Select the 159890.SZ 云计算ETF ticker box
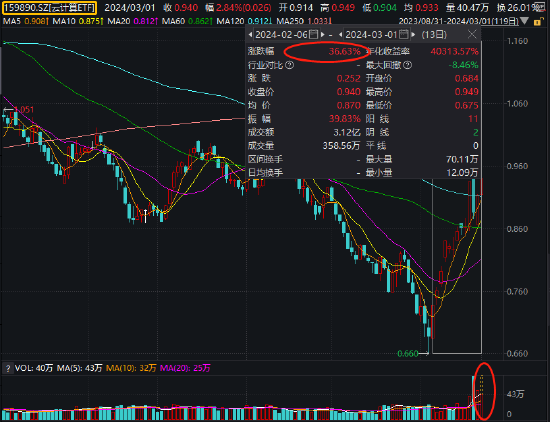Viewport: 550px width, 422px height. tap(49, 8)
